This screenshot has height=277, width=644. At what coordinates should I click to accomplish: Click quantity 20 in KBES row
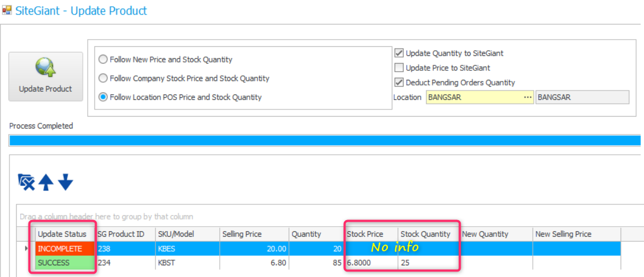pyautogui.click(x=316, y=249)
